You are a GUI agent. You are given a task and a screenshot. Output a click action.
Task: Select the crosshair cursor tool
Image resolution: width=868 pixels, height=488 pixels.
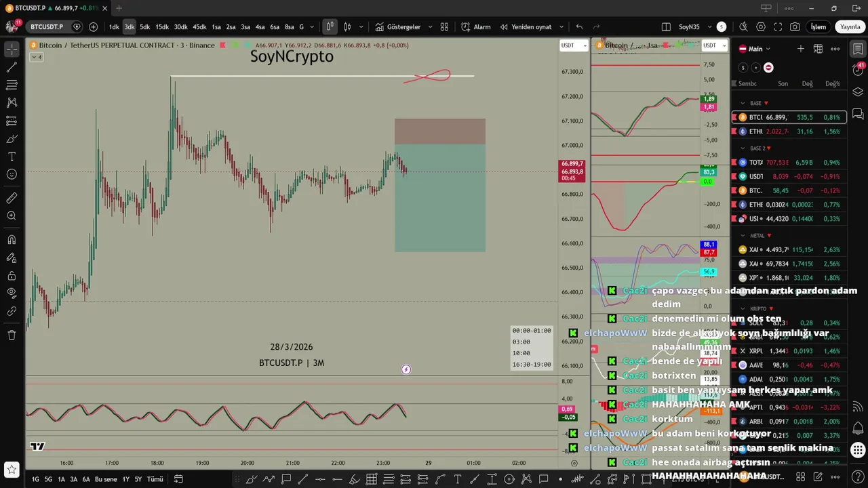pos(12,49)
